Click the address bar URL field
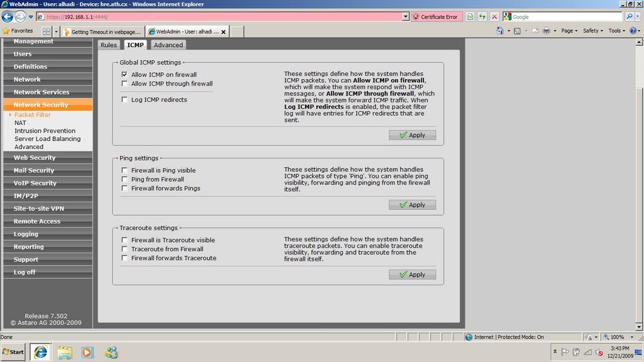 click(x=219, y=17)
